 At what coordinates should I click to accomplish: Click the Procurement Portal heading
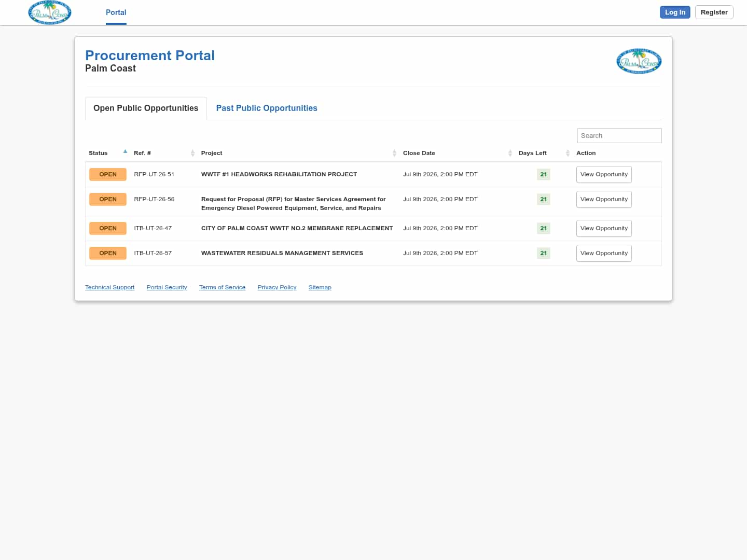[150, 55]
